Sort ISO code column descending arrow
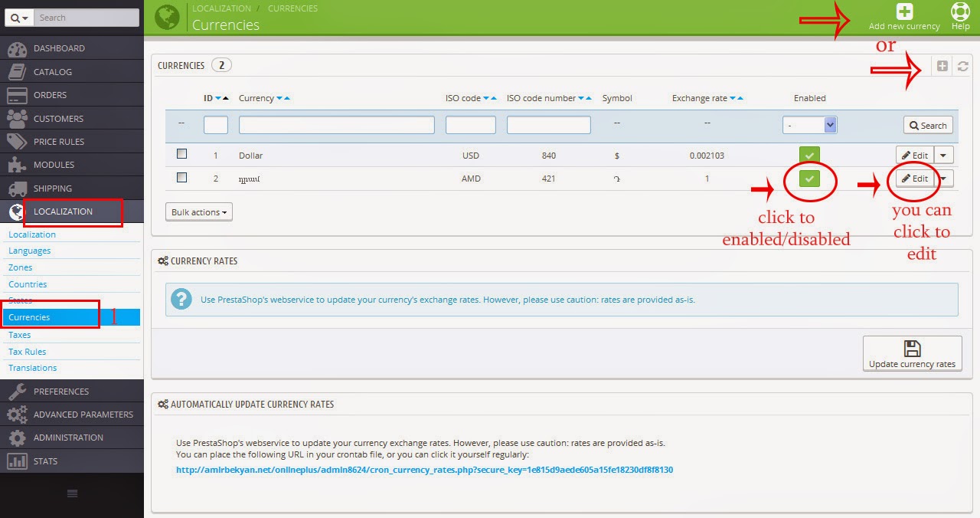The width and height of the screenshot is (980, 518). [x=486, y=98]
